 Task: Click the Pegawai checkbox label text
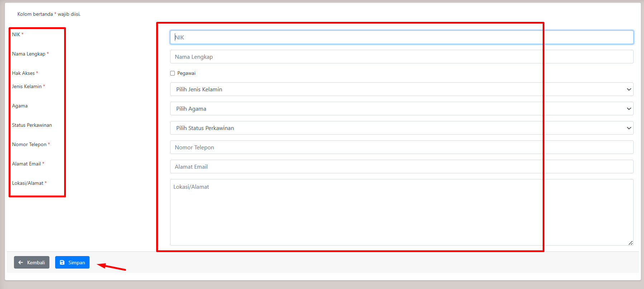(186, 73)
